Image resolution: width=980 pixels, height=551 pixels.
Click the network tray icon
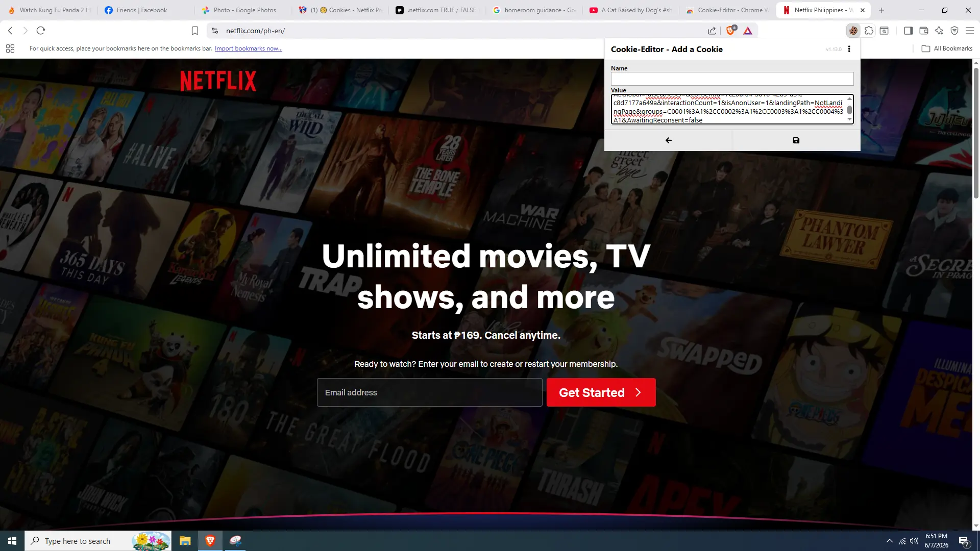click(x=902, y=541)
